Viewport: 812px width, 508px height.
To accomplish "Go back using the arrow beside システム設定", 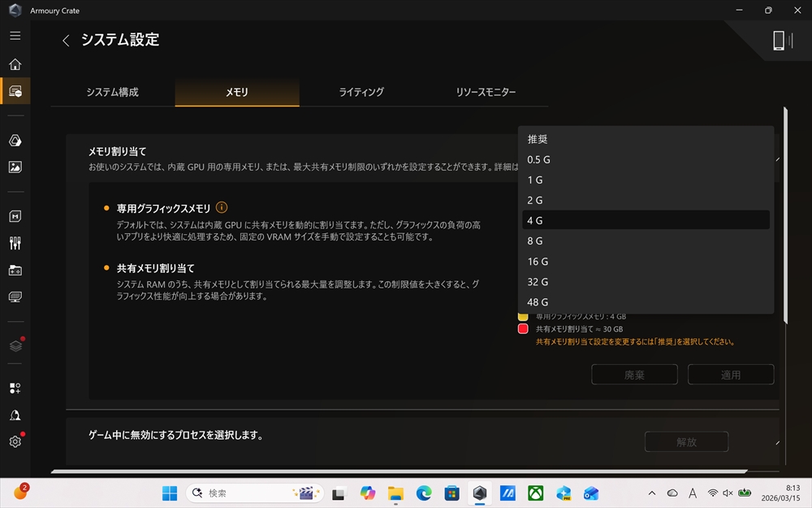I will click(x=66, y=41).
